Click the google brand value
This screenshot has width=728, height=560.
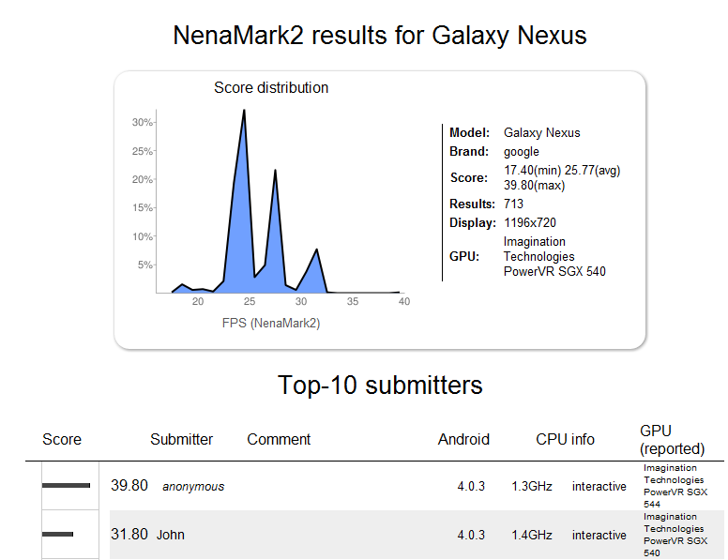pos(522,151)
